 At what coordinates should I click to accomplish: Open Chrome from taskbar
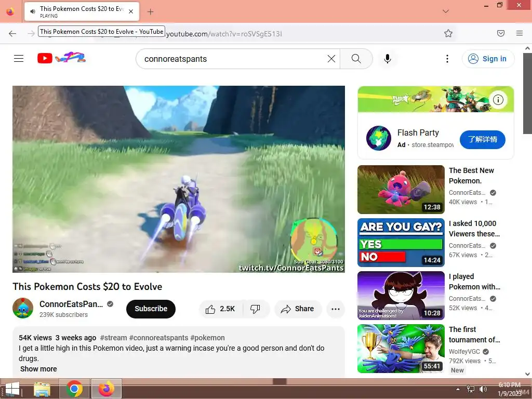pyautogui.click(x=74, y=389)
